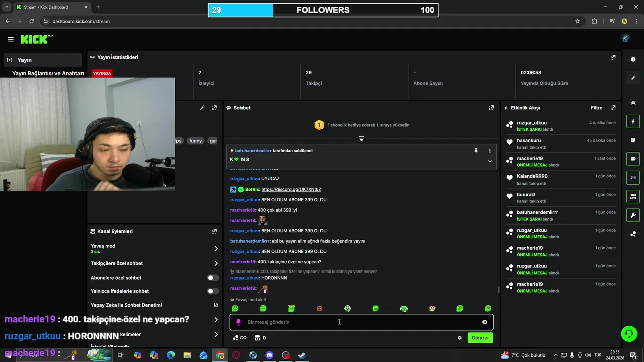Click ruzgar_utkuu İSTEK ŞARKI activity entry

[x=561, y=126]
